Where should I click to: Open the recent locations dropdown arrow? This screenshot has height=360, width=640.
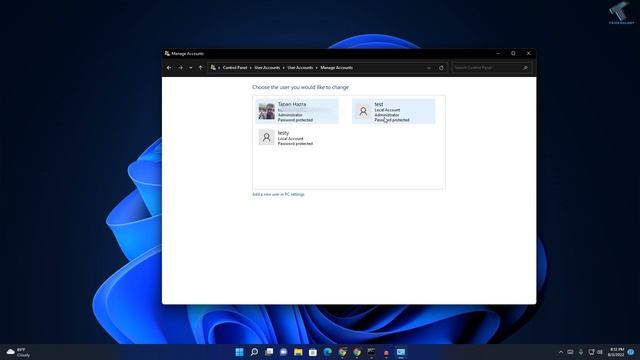[191, 68]
